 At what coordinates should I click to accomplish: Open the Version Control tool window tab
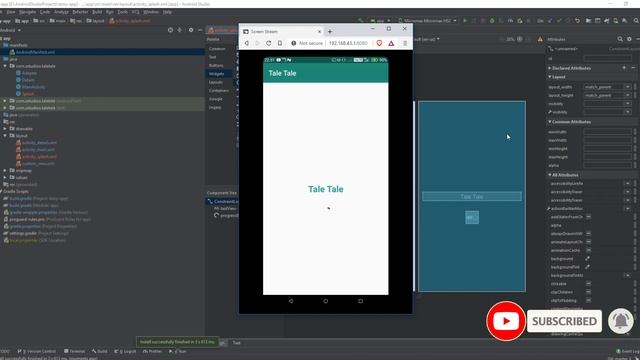click(37, 351)
